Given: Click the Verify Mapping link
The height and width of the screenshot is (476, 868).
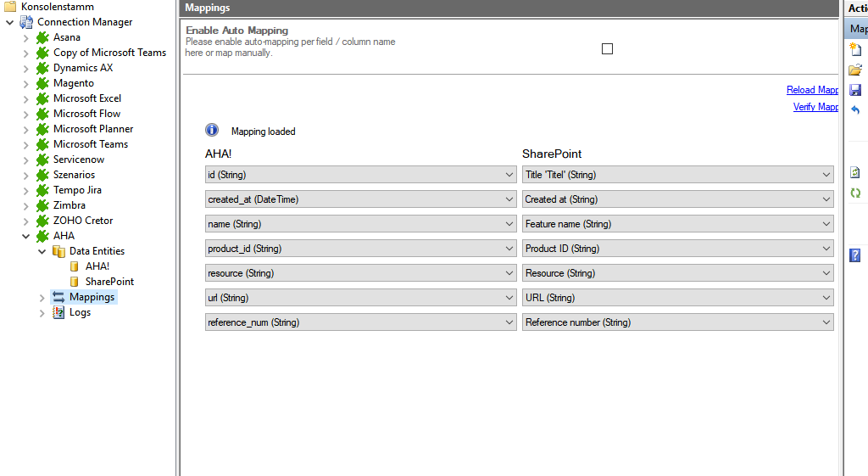Looking at the screenshot, I should click(x=815, y=107).
